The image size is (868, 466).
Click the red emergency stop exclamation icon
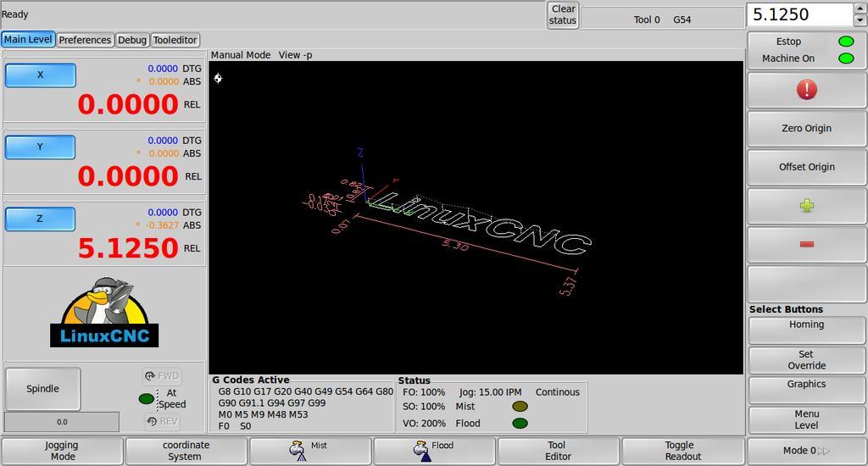[x=807, y=90]
